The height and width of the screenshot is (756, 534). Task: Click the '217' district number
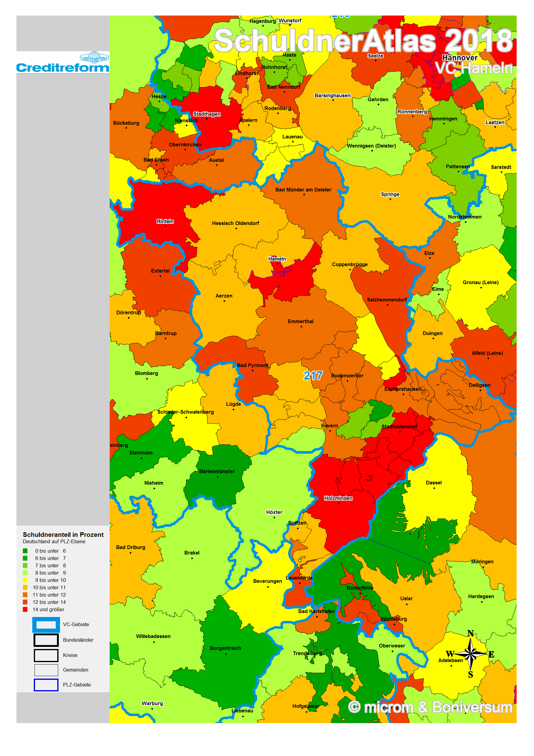pos(313,375)
